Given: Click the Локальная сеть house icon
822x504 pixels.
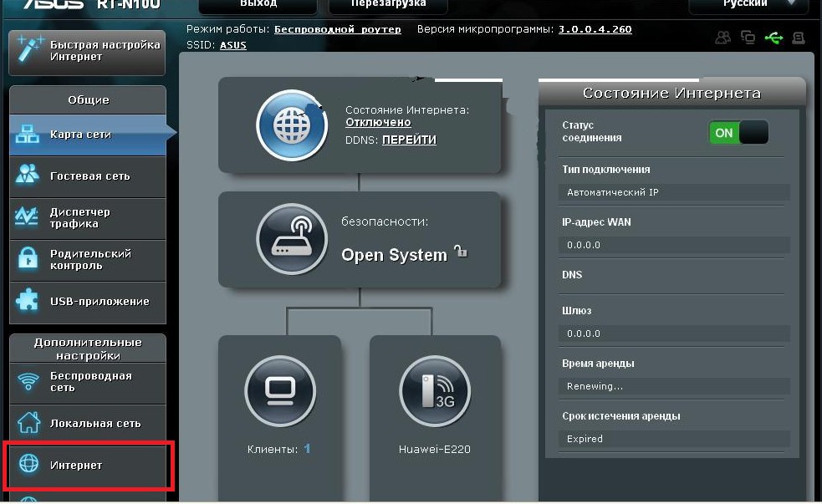Looking at the screenshot, I should pyautogui.click(x=28, y=422).
